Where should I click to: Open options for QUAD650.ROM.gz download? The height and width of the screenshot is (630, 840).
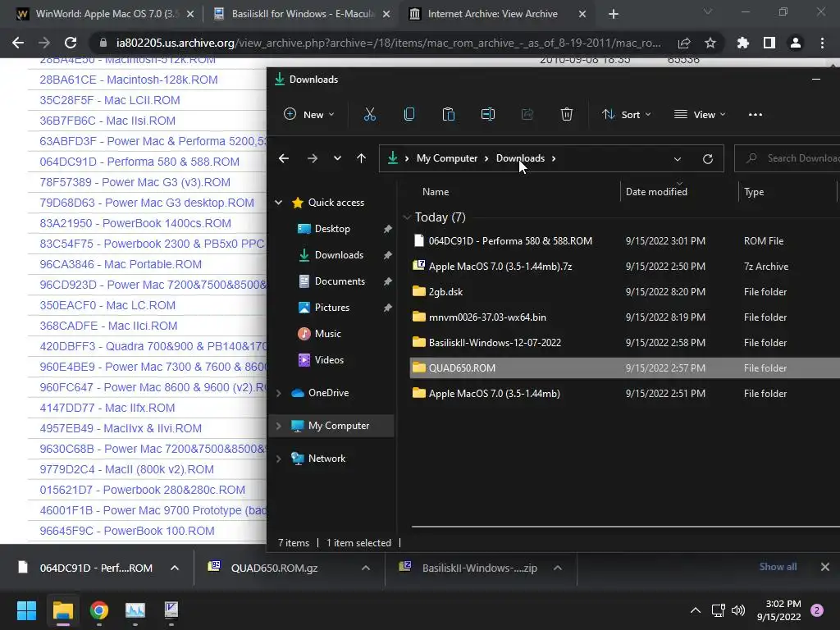coord(366,568)
